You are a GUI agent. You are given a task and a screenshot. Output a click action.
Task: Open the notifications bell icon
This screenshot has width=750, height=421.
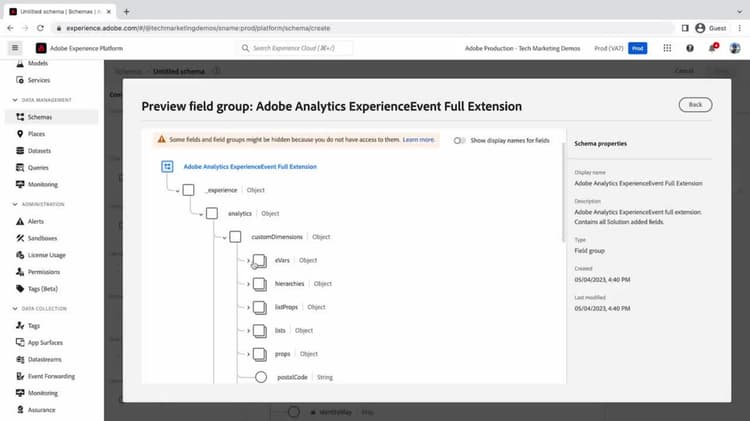[713, 48]
